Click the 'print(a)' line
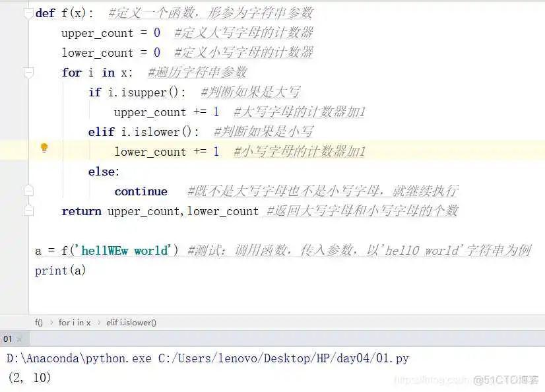 click(x=61, y=271)
